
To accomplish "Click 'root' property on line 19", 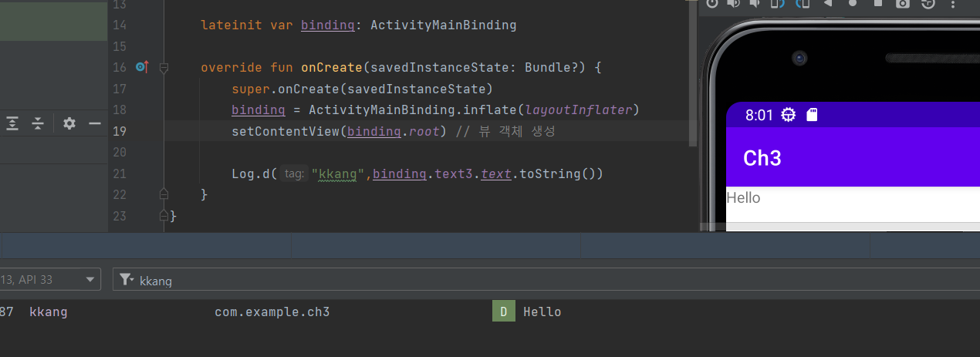I will 424,131.
